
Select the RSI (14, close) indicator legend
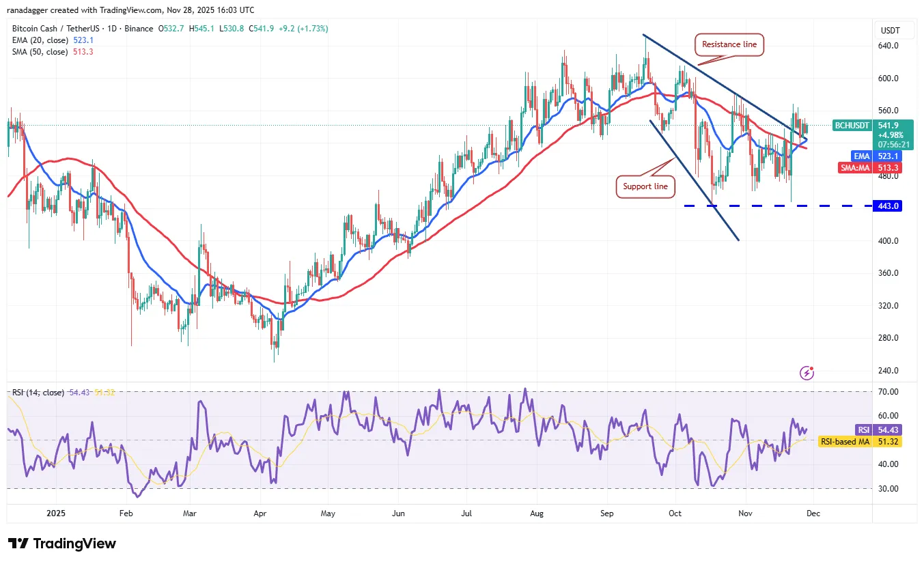[38, 393]
